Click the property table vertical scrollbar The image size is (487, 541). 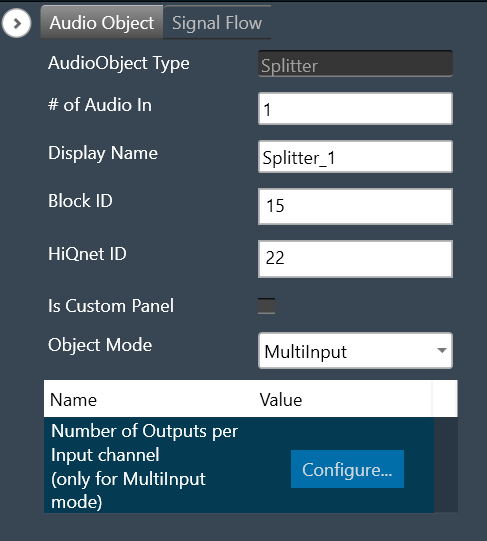click(x=446, y=465)
